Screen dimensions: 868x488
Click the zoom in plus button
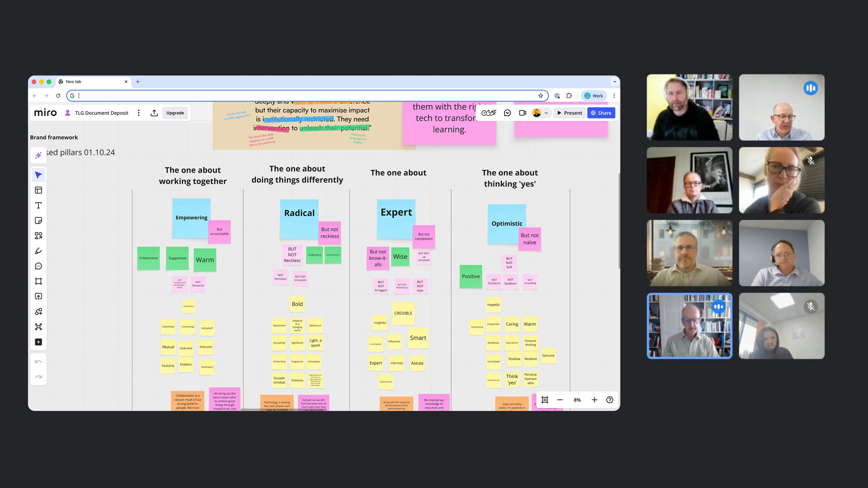click(x=594, y=400)
